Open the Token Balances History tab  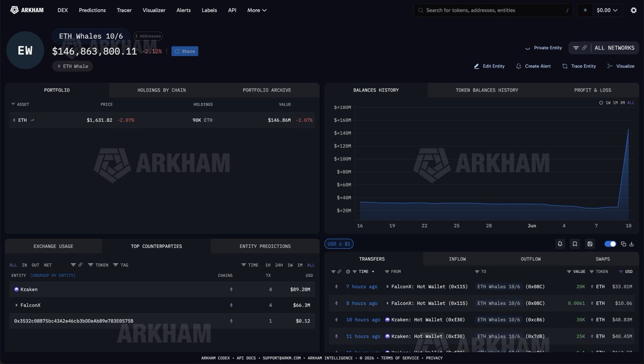(x=487, y=90)
